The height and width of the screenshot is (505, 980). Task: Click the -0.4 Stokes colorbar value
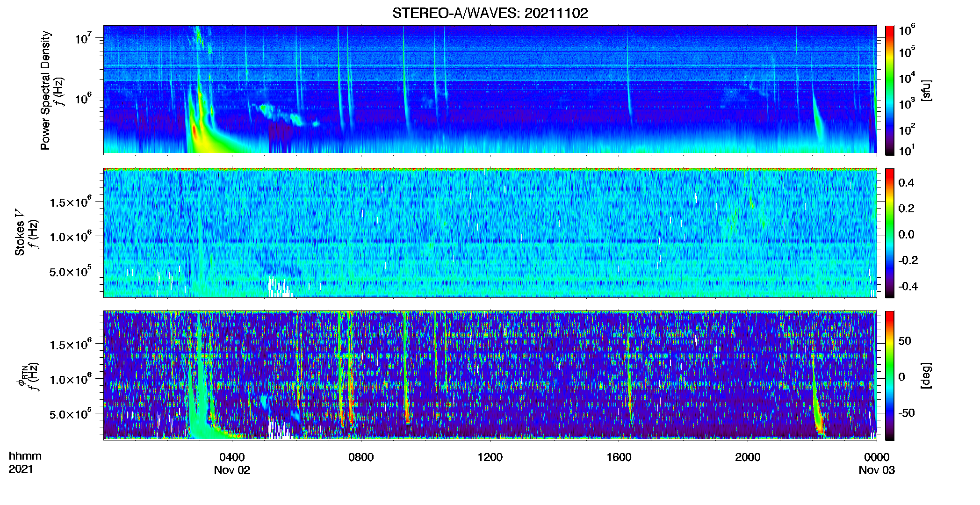click(x=908, y=286)
